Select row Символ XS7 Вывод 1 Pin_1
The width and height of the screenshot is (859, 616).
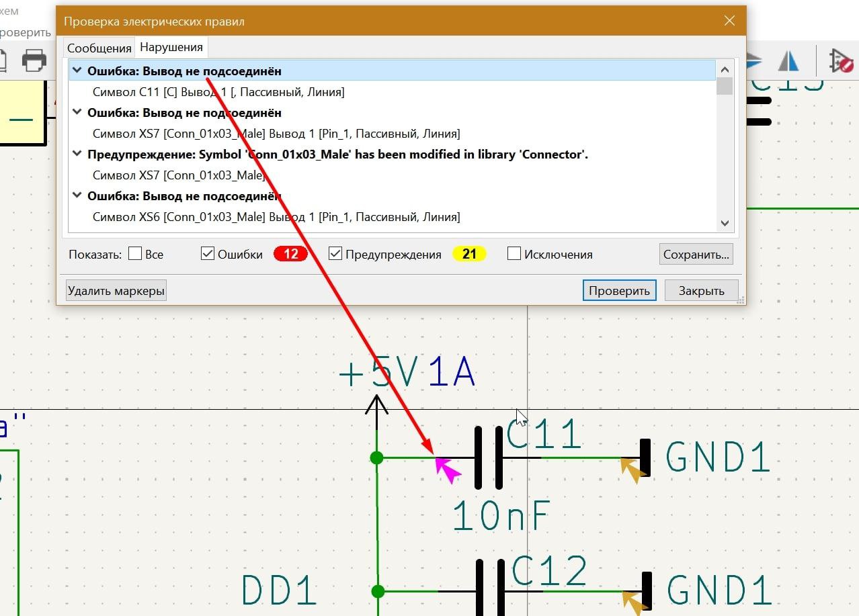[x=393, y=133]
